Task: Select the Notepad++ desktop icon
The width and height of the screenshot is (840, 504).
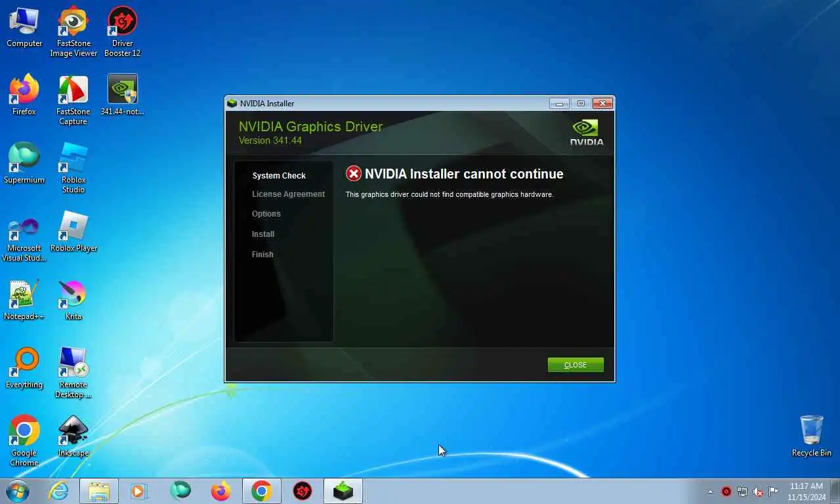Action: pos(24,301)
